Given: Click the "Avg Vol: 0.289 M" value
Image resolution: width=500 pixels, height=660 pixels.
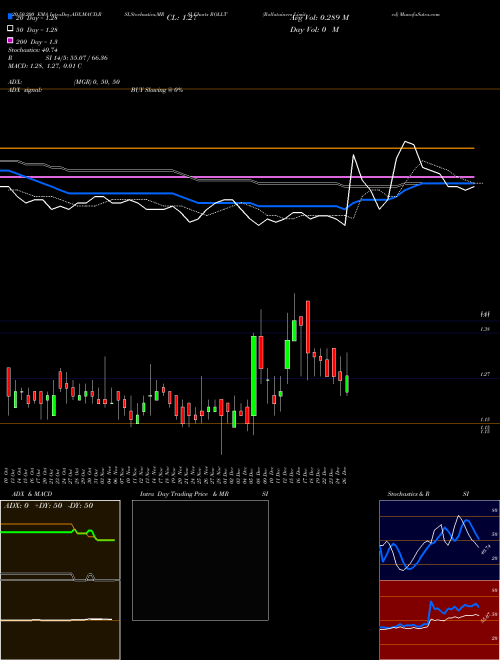Looking at the screenshot, I should pyautogui.click(x=319, y=18).
